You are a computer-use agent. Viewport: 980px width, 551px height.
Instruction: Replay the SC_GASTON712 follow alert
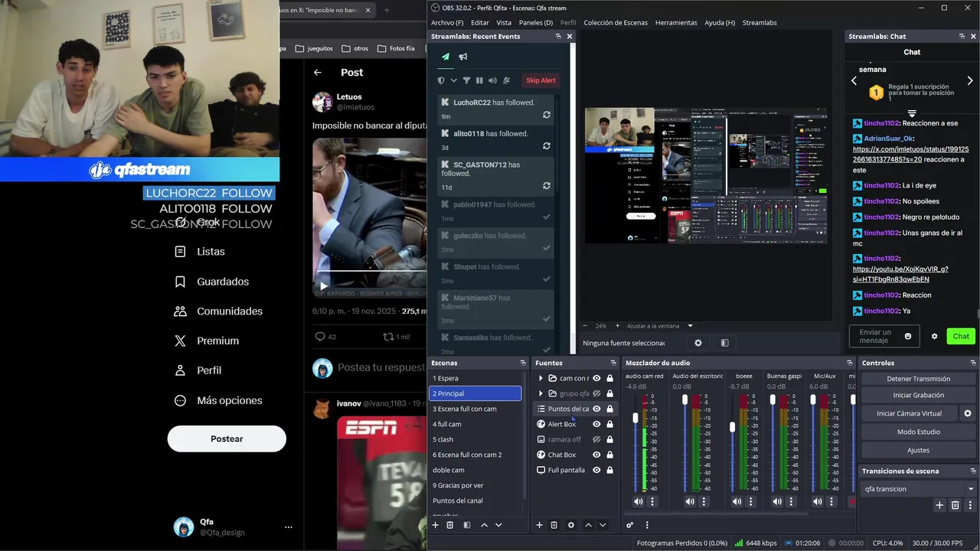click(x=547, y=185)
